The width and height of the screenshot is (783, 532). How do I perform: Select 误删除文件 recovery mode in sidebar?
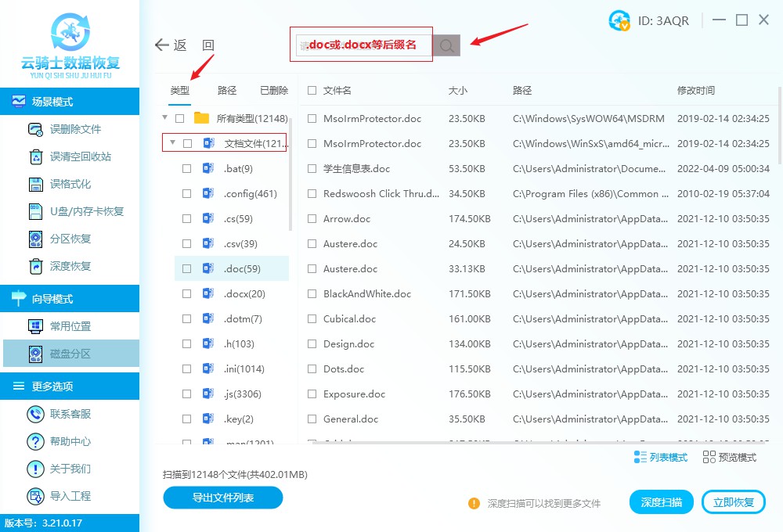70,130
